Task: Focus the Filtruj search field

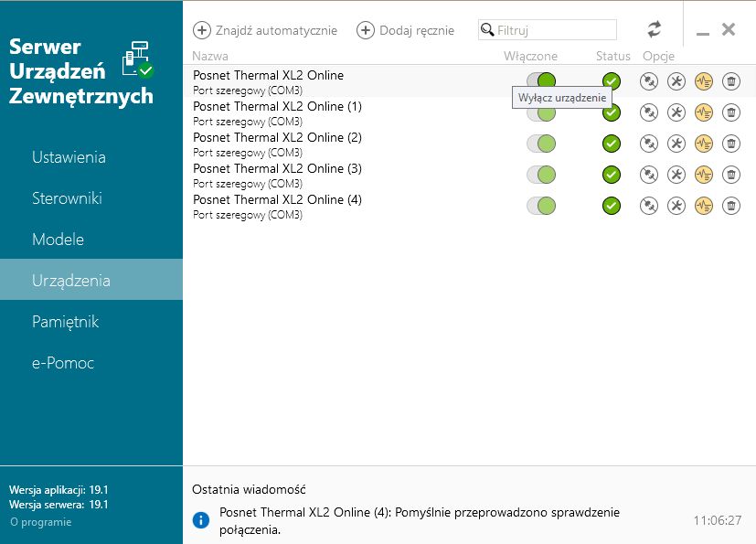Action: [548, 30]
